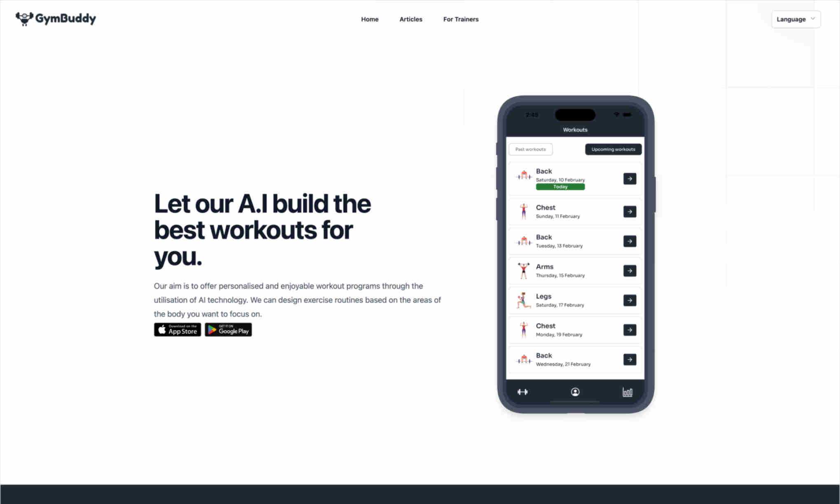Click the arrow button for Legs workout
This screenshot has height=504, width=840.
(630, 300)
